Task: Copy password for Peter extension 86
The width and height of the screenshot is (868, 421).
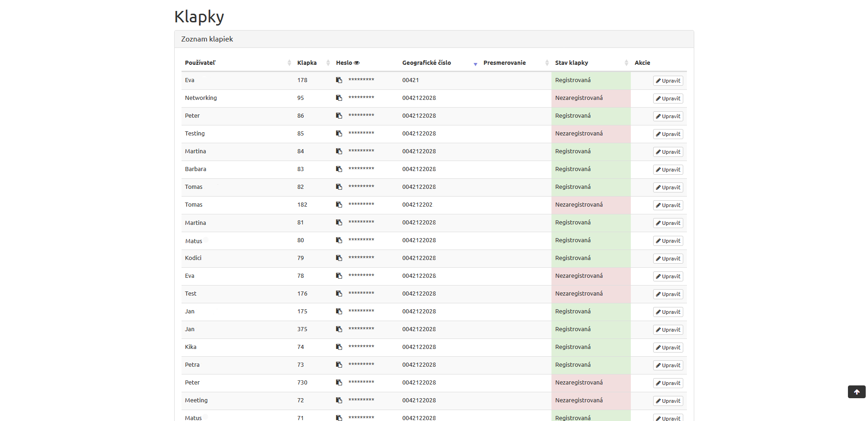Action: [x=339, y=116]
